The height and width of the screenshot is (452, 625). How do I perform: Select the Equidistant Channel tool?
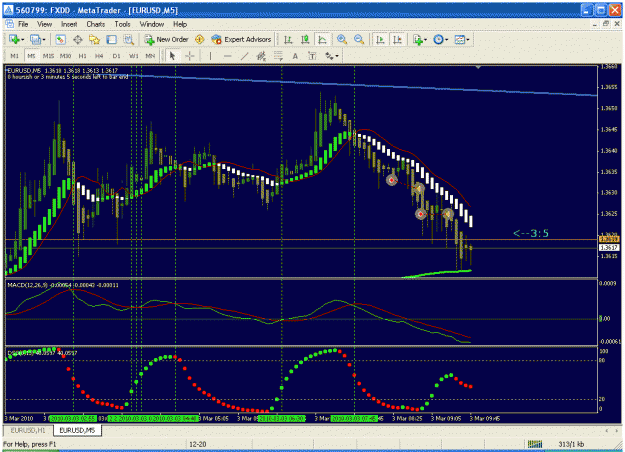pyautogui.click(x=261, y=56)
